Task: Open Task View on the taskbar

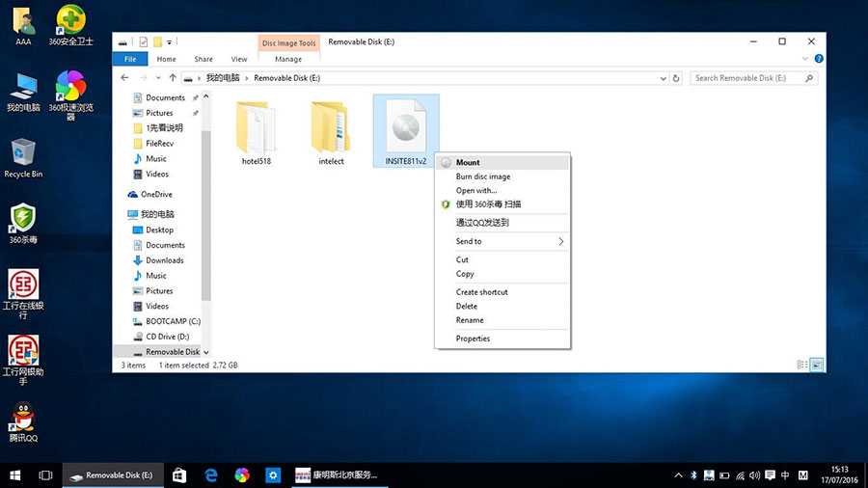Action: pos(45,475)
